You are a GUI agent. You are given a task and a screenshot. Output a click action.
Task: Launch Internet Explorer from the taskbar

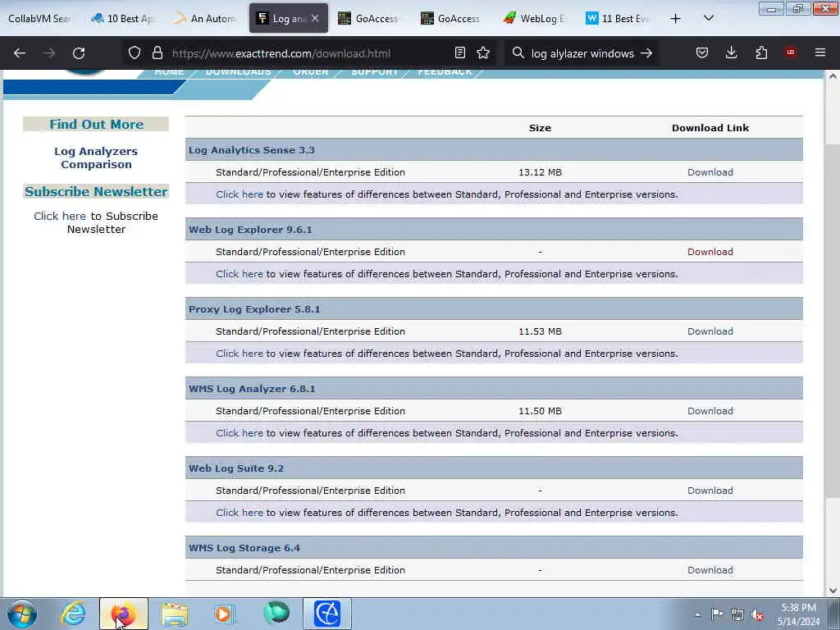(73, 614)
